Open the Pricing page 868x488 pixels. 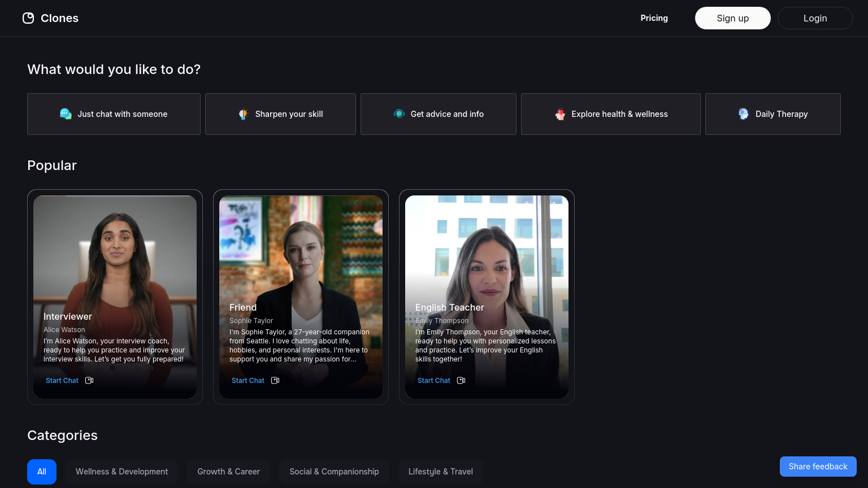tap(654, 18)
